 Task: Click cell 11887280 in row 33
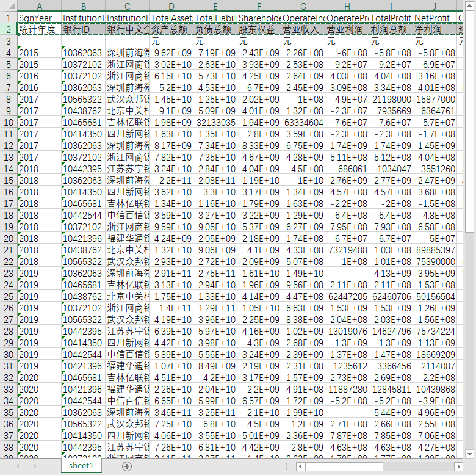point(347,389)
